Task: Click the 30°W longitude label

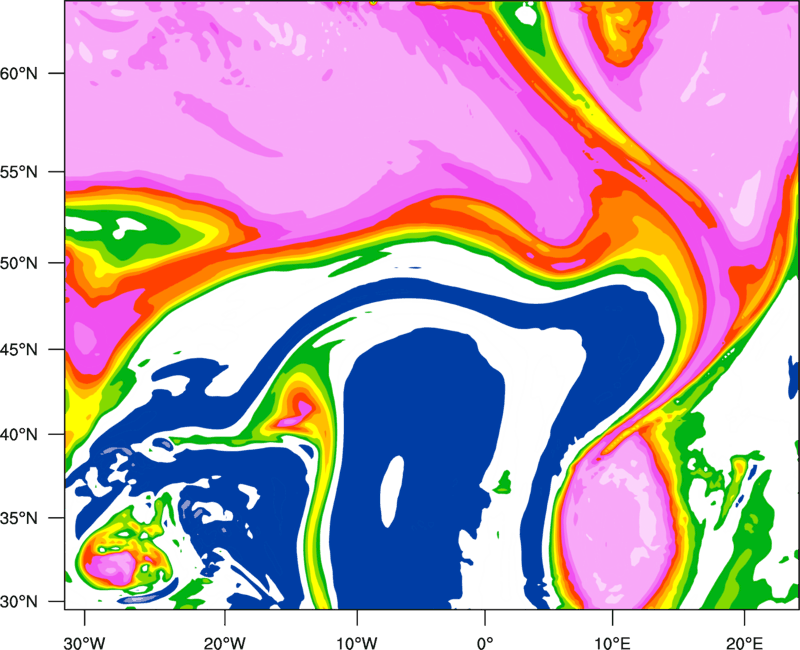Action: point(85,643)
